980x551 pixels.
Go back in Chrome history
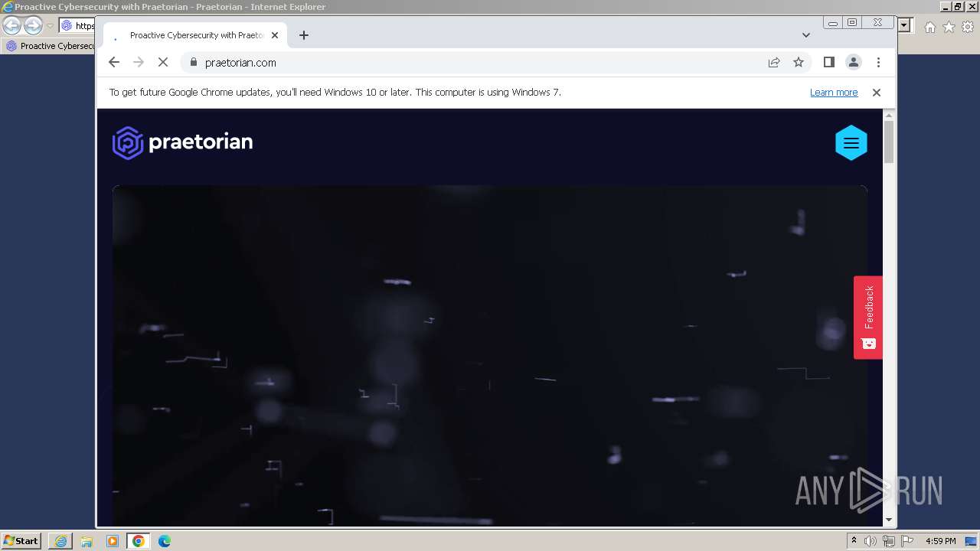(x=114, y=63)
